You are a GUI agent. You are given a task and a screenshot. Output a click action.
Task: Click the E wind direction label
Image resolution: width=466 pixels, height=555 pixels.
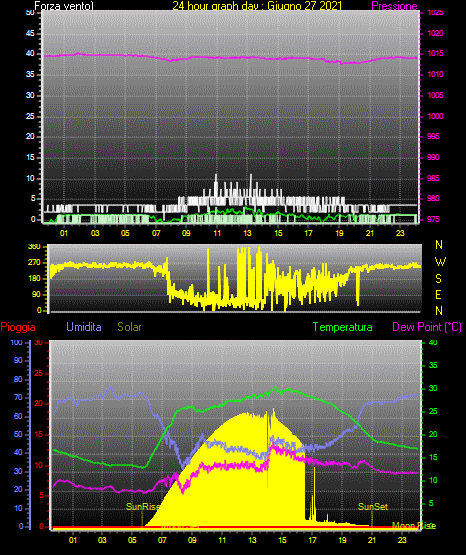[x=438, y=294]
